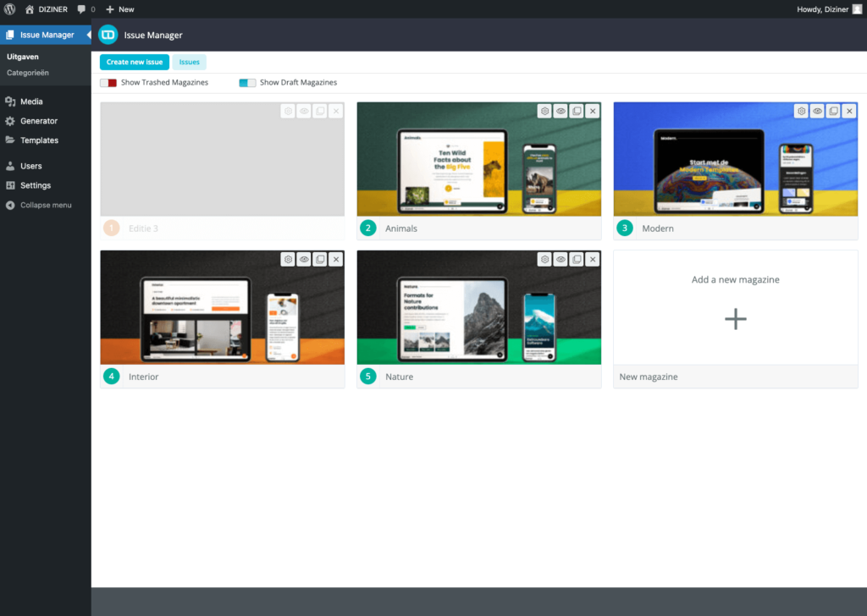Go to Templates in sidebar
This screenshot has width=867, height=616.
click(39, 140)
